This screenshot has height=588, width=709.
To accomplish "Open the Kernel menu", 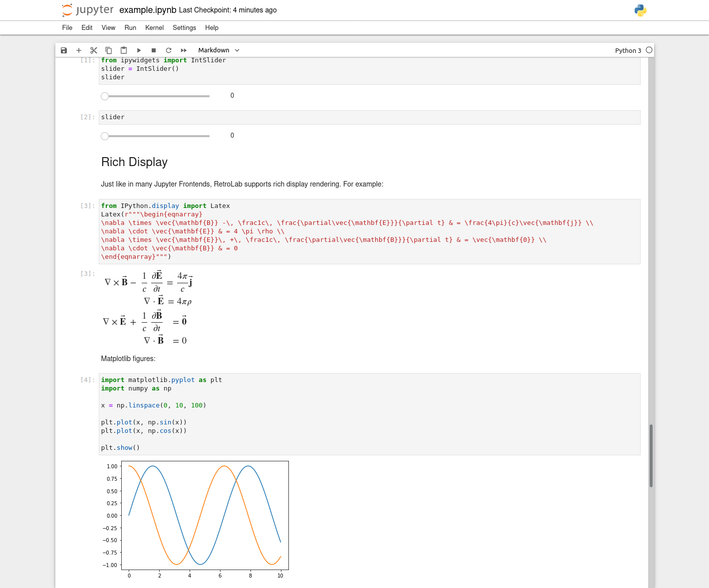I will 154,28.
